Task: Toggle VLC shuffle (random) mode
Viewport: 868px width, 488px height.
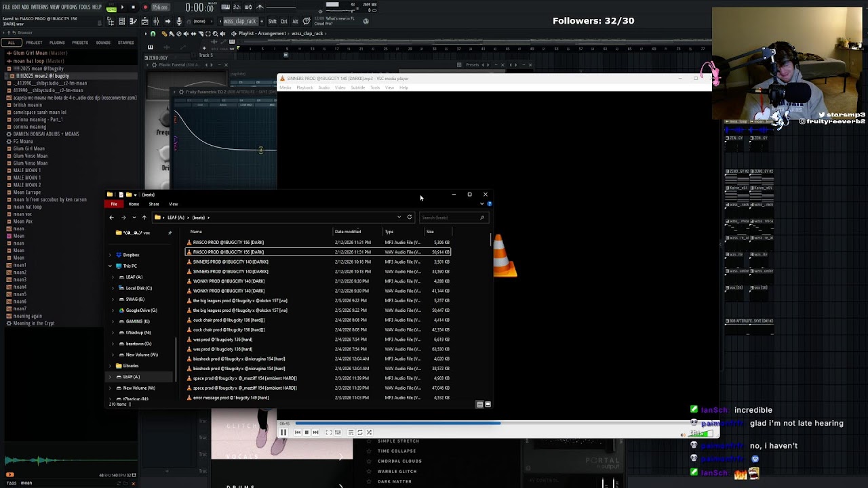Action: point(369,432)
